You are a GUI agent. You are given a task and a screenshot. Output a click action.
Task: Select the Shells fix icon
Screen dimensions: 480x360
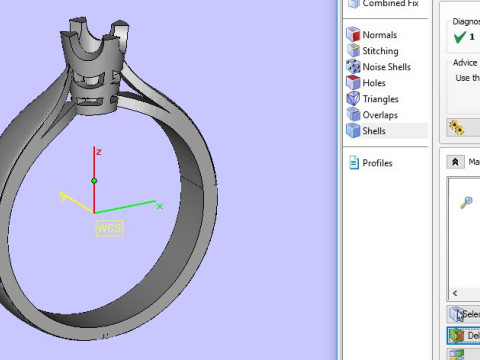click(353, 131)
